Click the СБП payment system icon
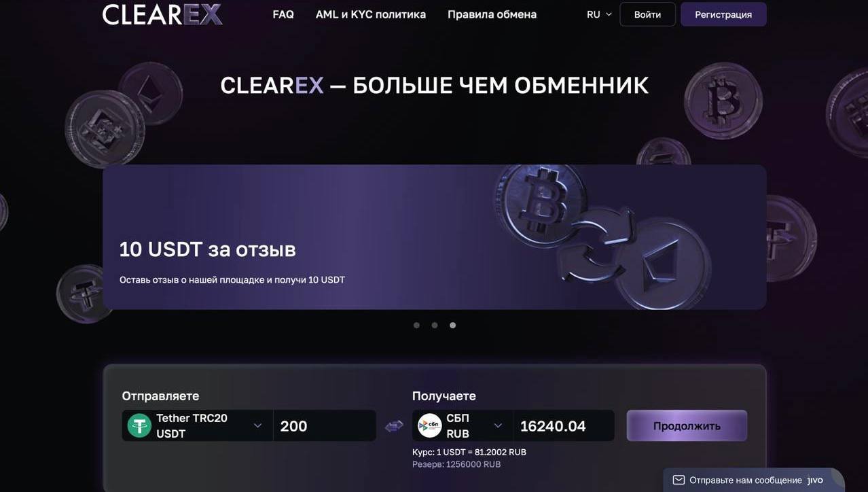The image size is (868, 492). pos(430,426)
